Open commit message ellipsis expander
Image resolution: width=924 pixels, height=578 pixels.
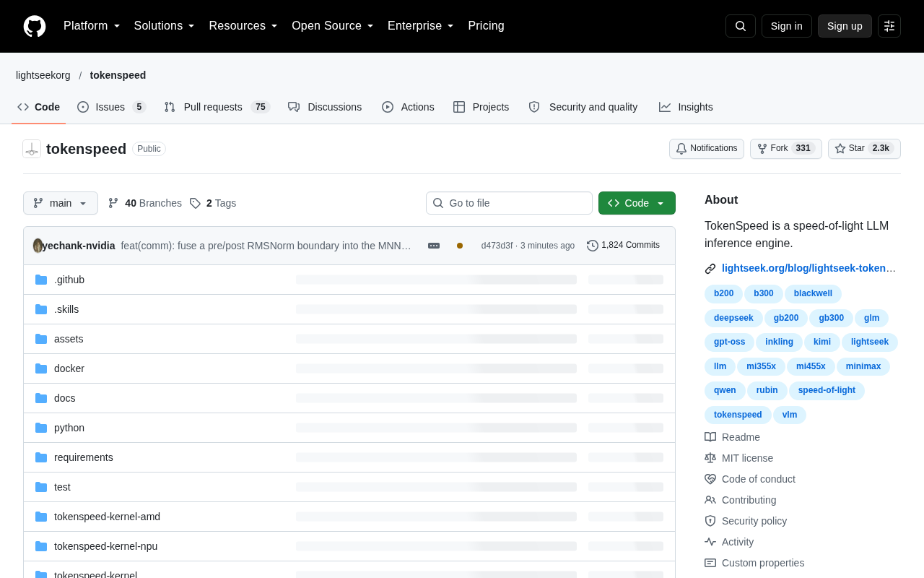click(434, 246)
